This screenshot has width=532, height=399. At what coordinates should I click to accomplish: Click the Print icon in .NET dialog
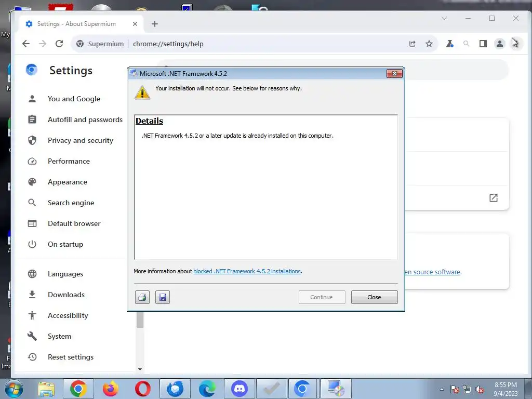click(x=142, y=297)
